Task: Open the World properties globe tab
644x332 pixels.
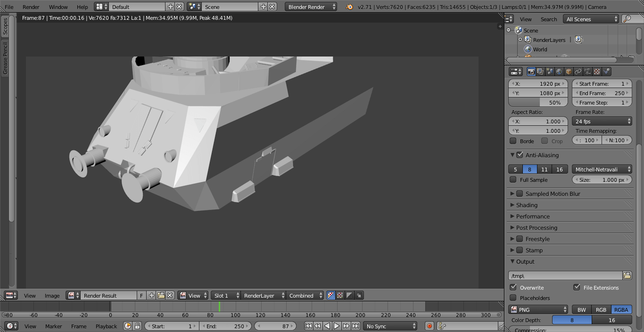Action: coord(559,72)
